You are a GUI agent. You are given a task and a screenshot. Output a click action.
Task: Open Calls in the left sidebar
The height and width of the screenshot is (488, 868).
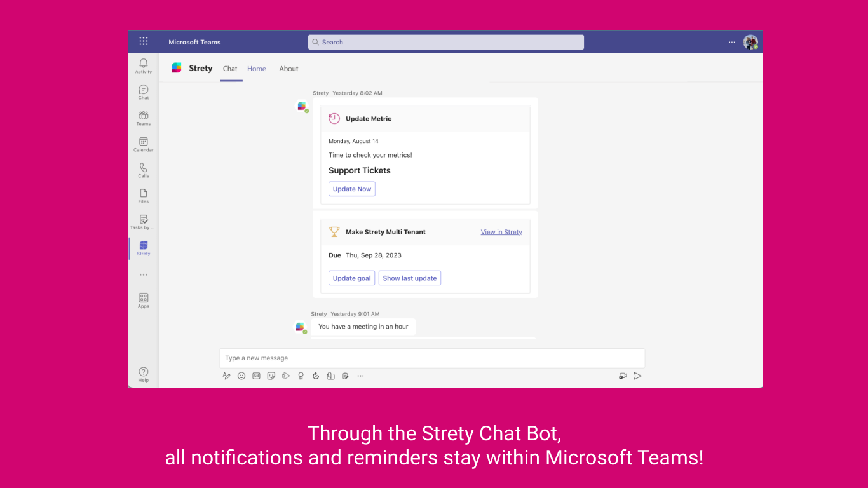click(x=144, y=170)
